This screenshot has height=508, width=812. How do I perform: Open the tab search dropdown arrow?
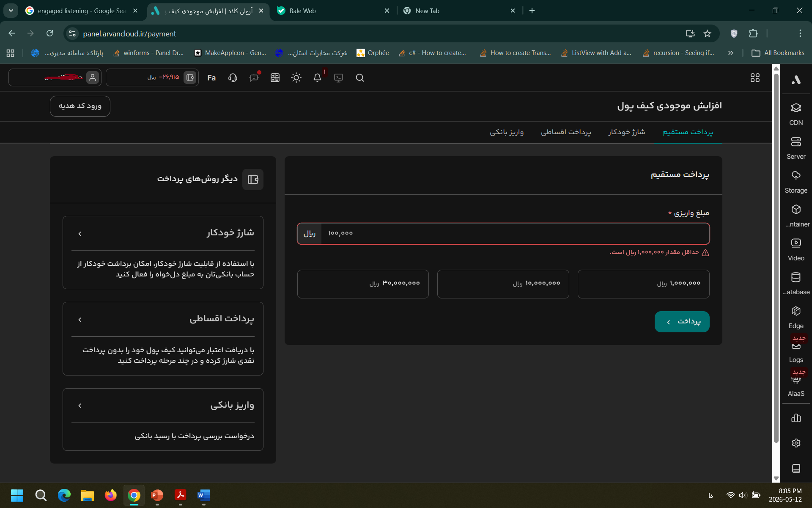11,11
